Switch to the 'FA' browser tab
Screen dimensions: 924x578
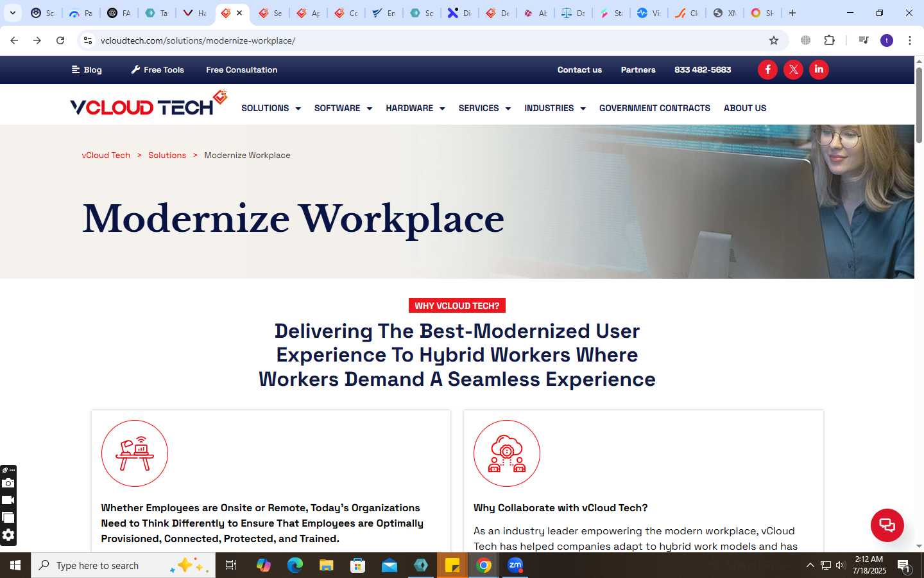(x=119, y=13)
